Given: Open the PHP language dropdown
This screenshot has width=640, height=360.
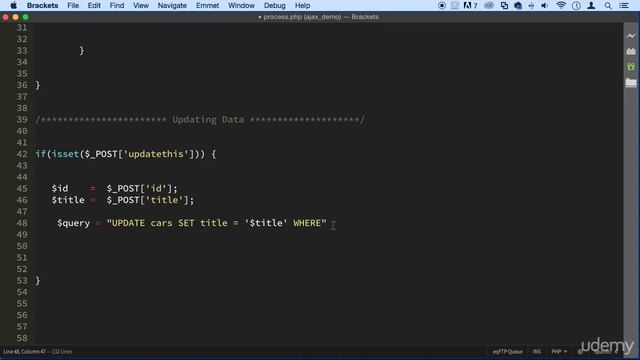Looking at the screenshot, I should point(559,351).
